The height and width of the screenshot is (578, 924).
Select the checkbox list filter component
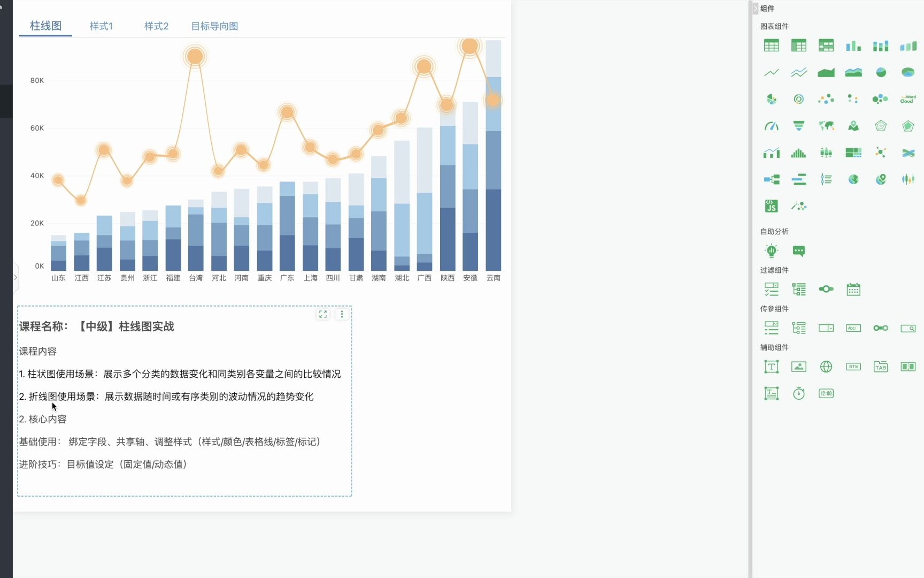point(772,289)
